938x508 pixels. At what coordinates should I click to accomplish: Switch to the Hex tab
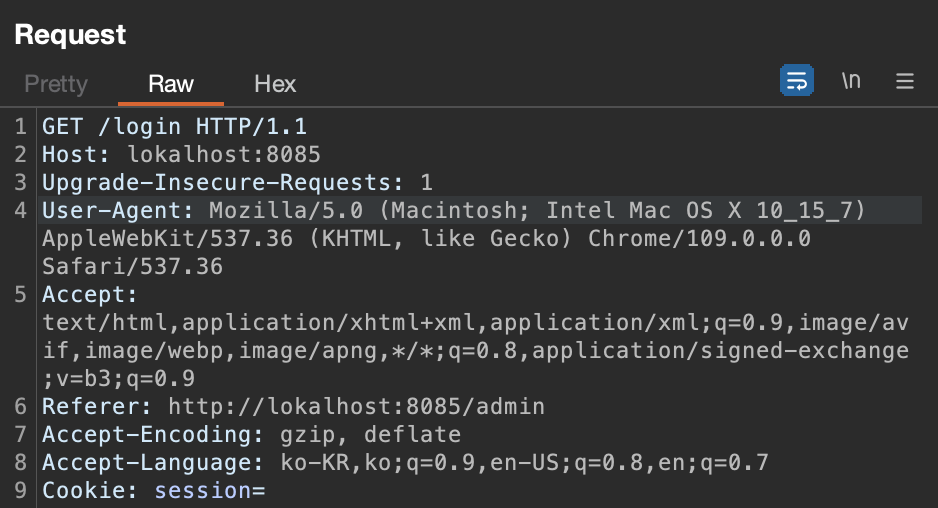tap(275, 84)
